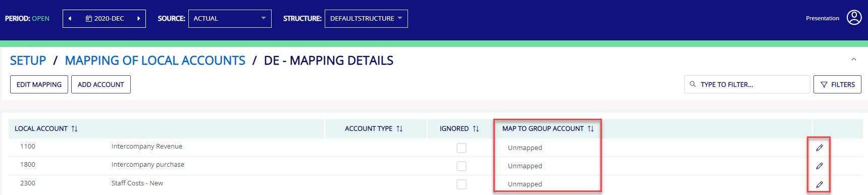Viewport: 868px width, 195px height.
Task: Click account number 1800
Action: coord(28,165)
